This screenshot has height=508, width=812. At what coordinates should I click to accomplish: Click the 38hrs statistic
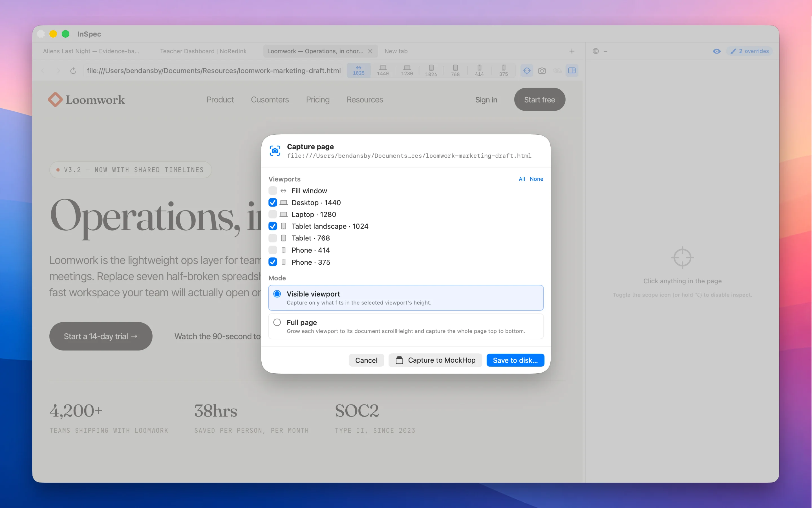pyautogui.click(x=216, y=411)
